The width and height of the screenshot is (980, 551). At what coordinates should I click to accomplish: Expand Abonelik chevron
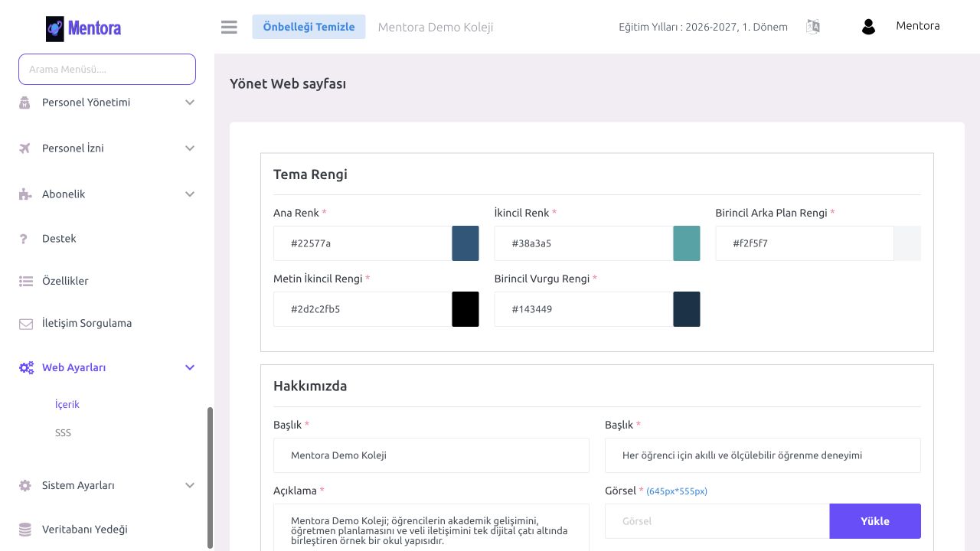point(190,194)
